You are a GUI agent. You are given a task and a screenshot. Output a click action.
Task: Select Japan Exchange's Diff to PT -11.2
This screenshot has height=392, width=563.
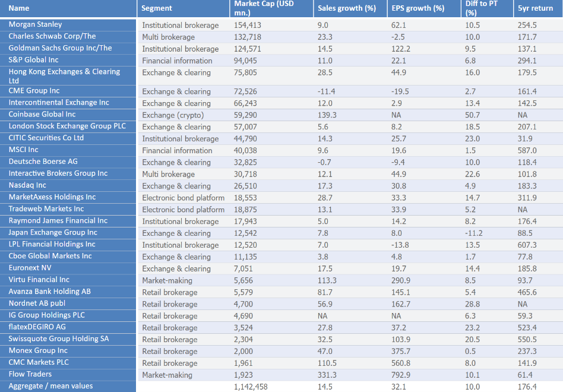(474, 233)
